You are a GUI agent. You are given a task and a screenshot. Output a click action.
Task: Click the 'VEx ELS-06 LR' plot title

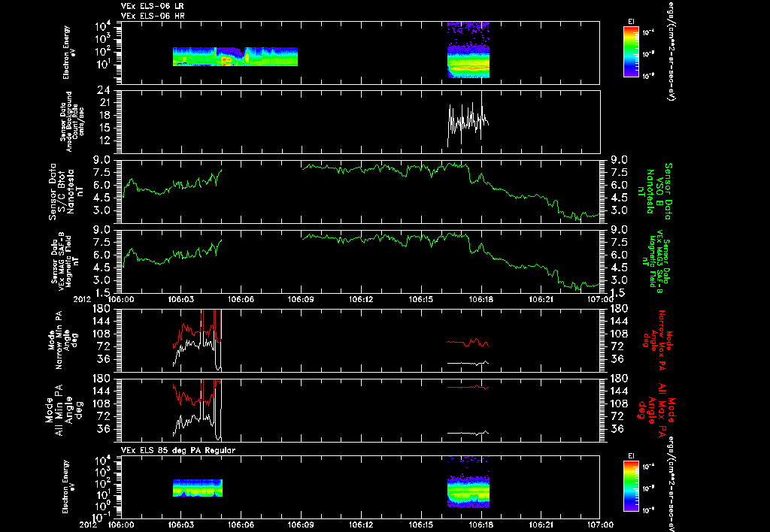tap(152, 6)
